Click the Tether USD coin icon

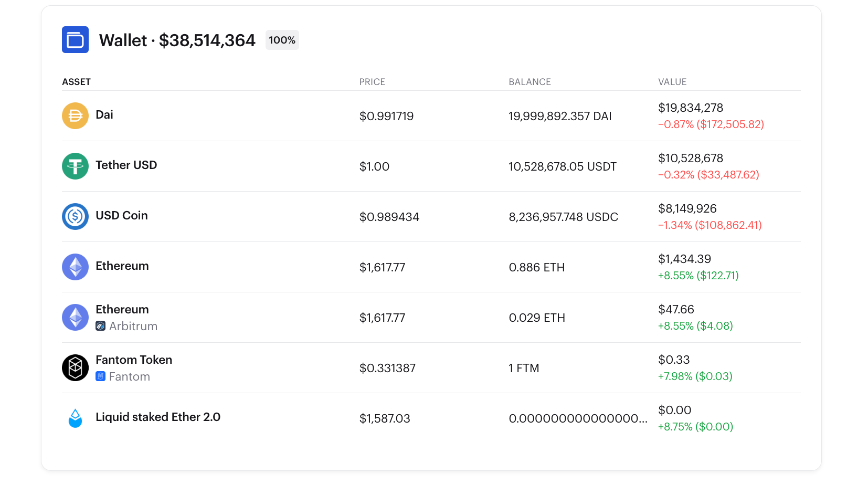pyautogui.click(x=75, y=166)
